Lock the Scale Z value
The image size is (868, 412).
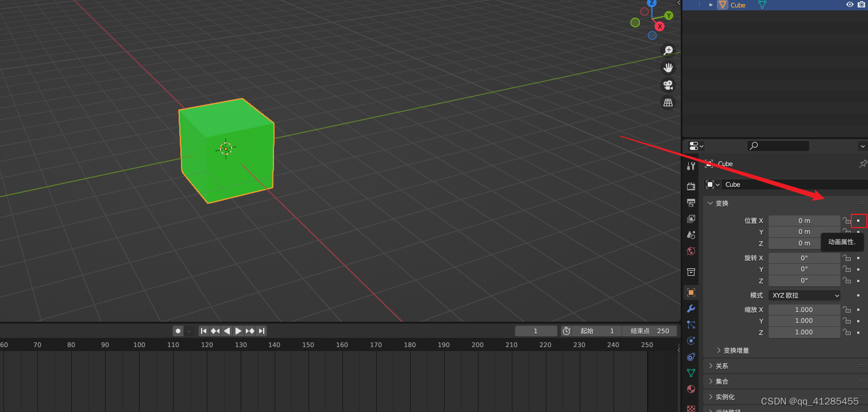847,332
